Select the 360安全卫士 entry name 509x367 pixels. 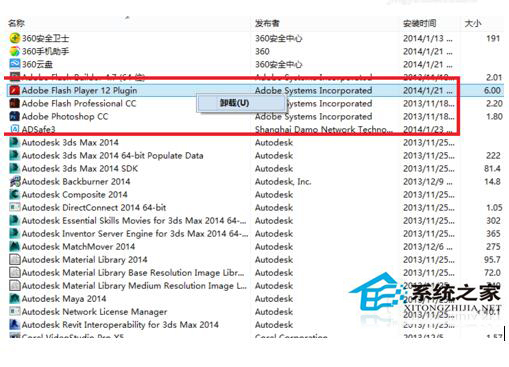[x=45, y=38]
